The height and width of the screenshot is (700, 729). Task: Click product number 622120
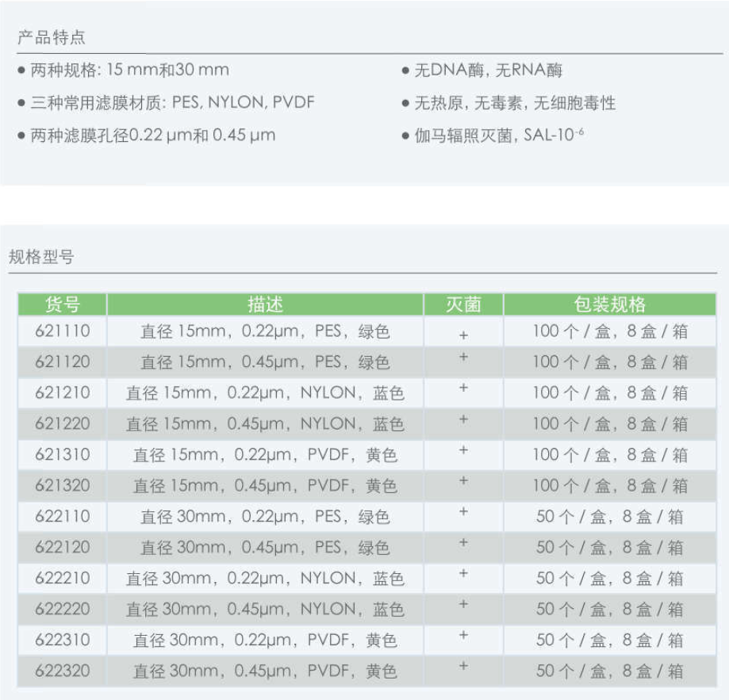(63, 548)
